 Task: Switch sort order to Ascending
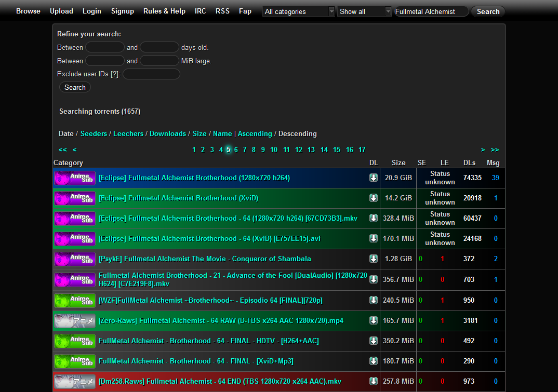255,134
